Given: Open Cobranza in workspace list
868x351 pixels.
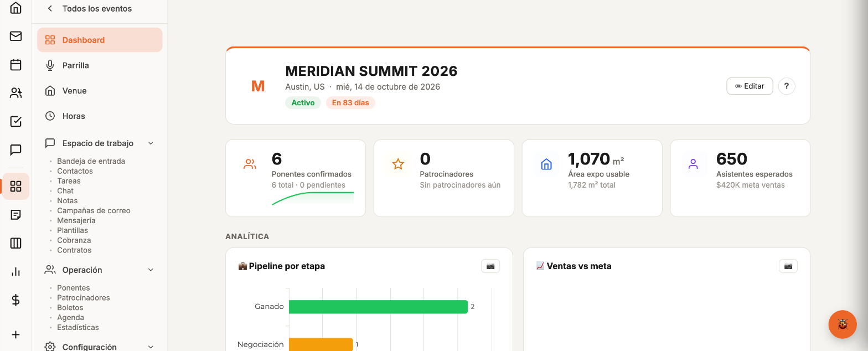Looking at the screenshot, I should pos(74,240).
